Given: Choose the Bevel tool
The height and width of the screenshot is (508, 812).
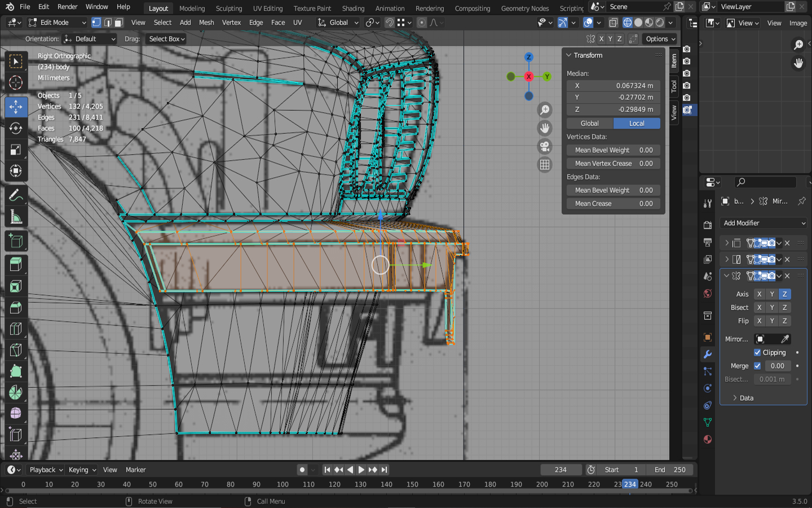Looking at the screenshot, I should point(16,308).
